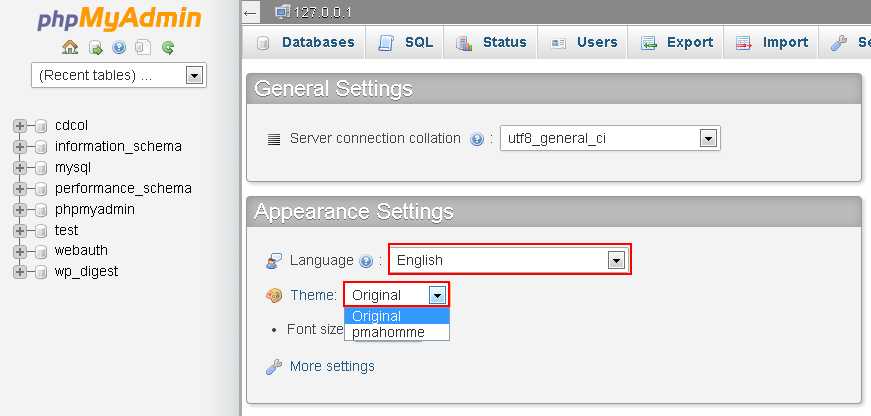Click the Theme: label link
This screenshot has width=871, height=416.
[313, 295]
